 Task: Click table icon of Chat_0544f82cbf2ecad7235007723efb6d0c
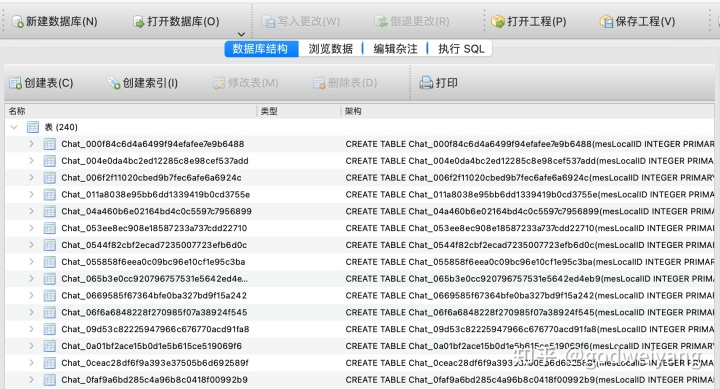click(x=50, y=245)
